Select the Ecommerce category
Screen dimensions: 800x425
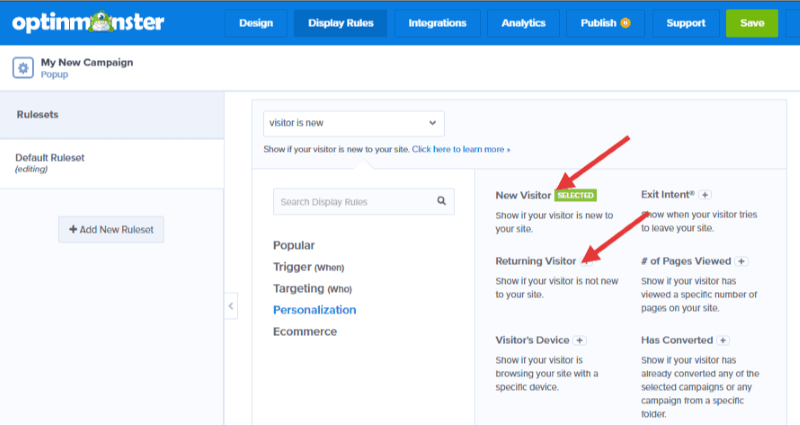point(305,332)
